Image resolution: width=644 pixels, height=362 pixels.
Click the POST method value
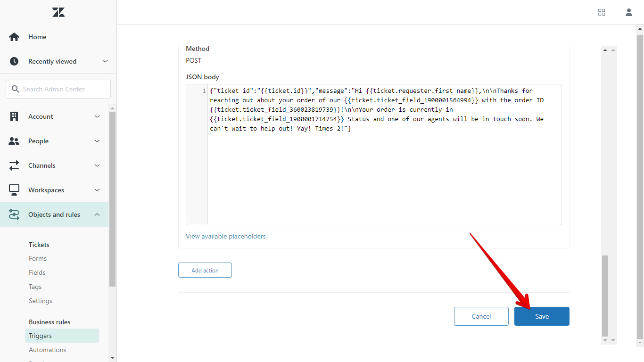194,60
